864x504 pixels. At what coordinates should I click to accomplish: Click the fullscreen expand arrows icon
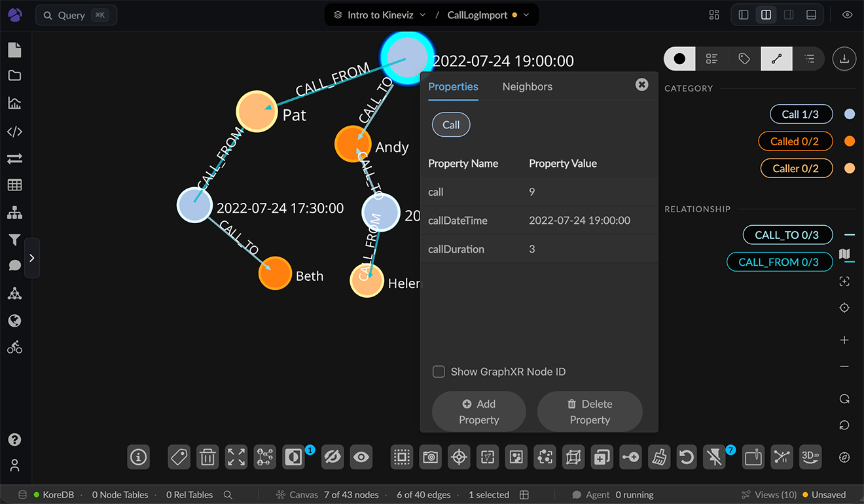(x=236, y=457)
